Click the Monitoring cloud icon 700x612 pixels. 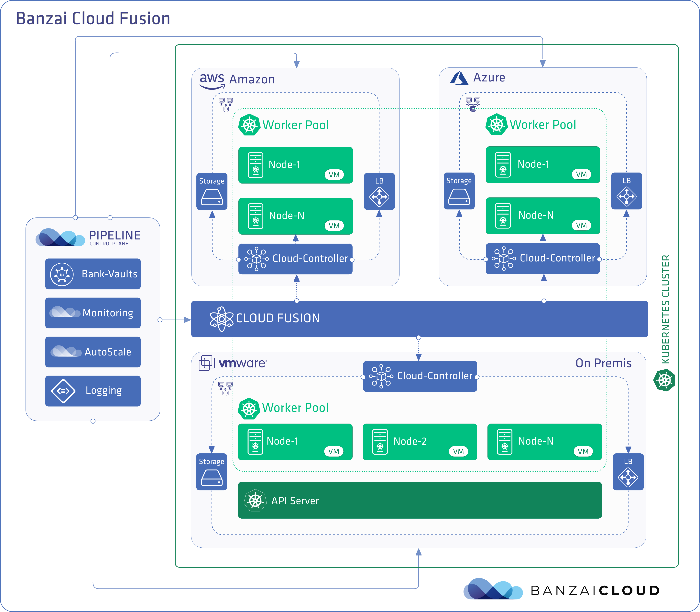tap(65, 312)
